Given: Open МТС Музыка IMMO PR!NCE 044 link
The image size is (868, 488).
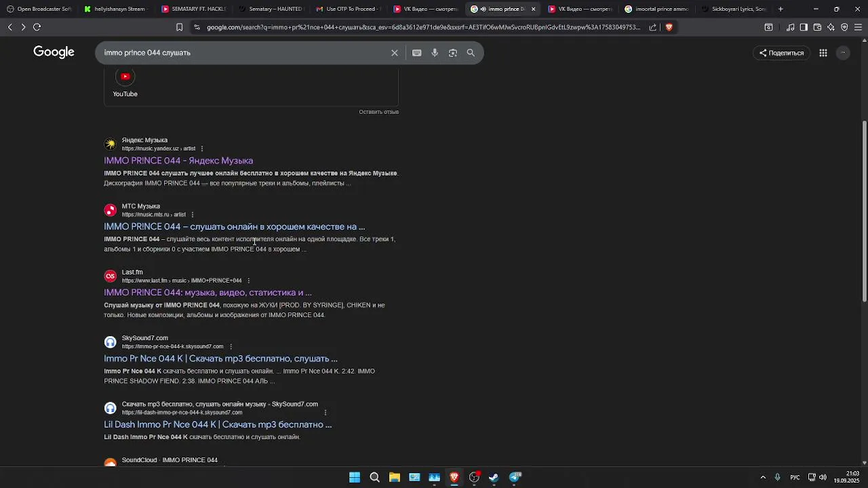Looking at the screenshot, I should [234, 226].
